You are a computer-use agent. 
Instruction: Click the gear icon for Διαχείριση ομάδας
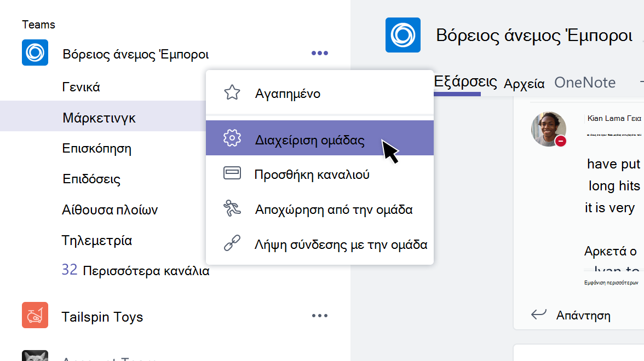pos(232,138)
